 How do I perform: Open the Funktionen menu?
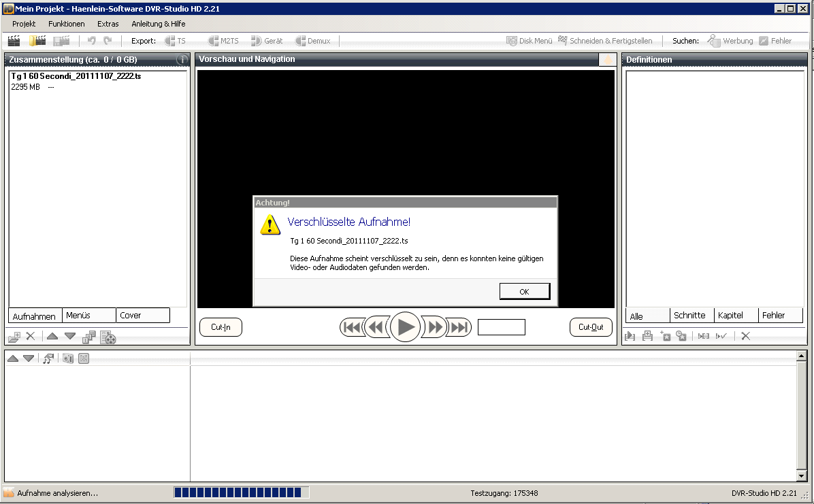(67, 24)
